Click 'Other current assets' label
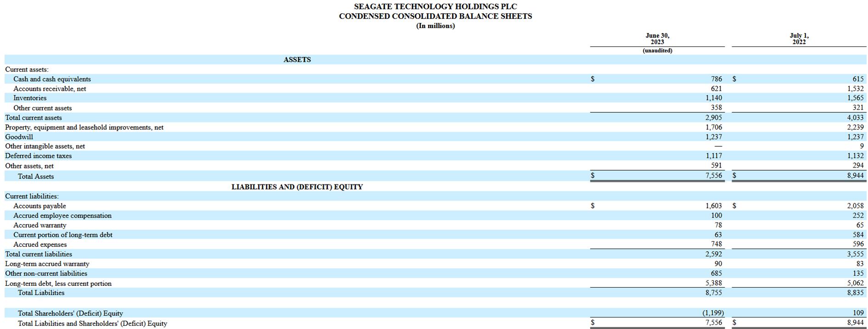This screenshot has height=329, width=868. click(x=42, y=108)
